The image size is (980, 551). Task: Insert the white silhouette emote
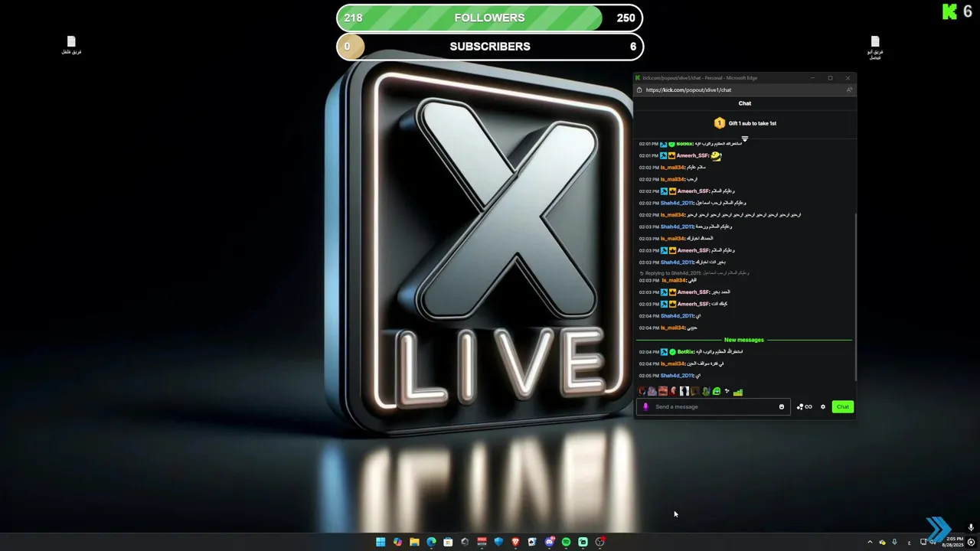684,391
